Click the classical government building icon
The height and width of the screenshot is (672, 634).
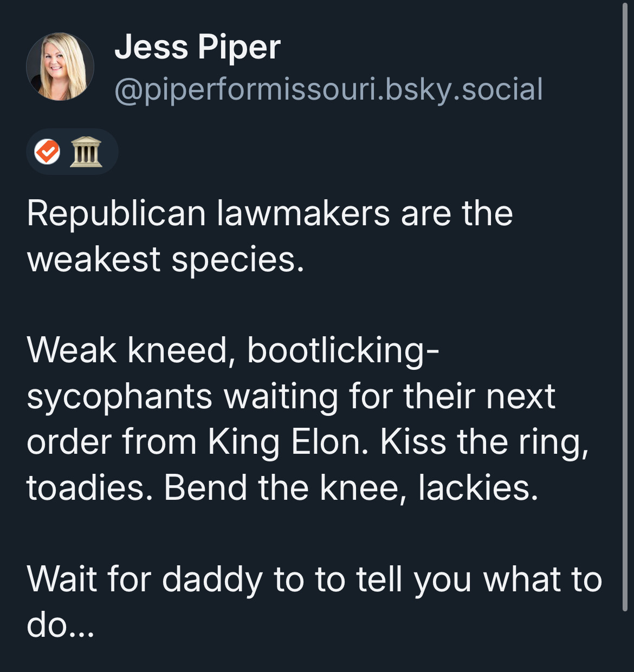click(86, 152)
